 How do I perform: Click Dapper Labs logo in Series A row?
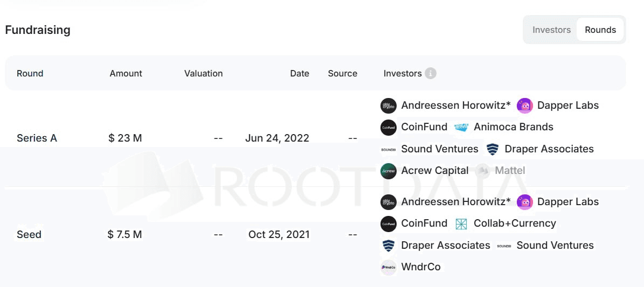pos(524,106)
